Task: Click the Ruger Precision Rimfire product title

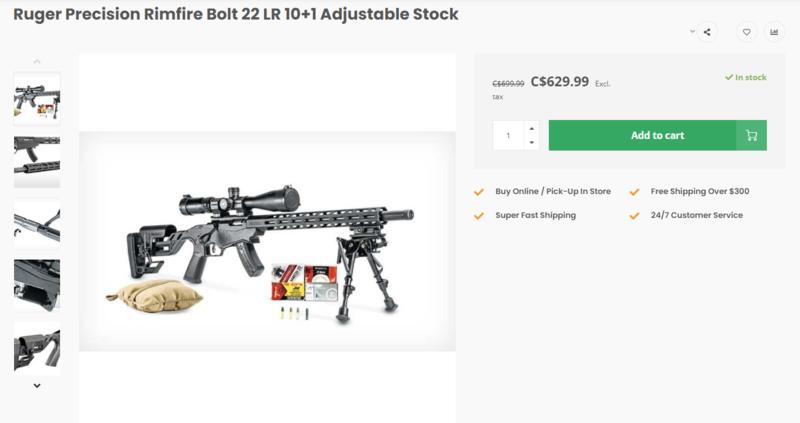Action: (236, 14)
